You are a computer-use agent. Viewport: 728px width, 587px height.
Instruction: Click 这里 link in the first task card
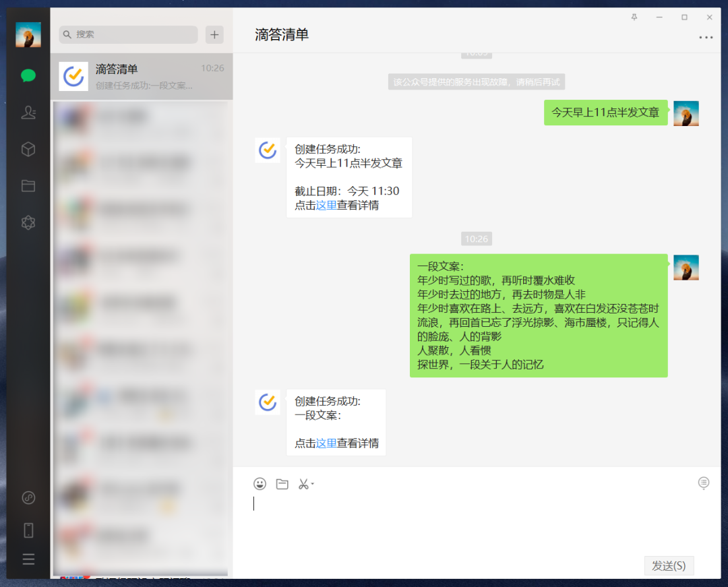[327, 206]
